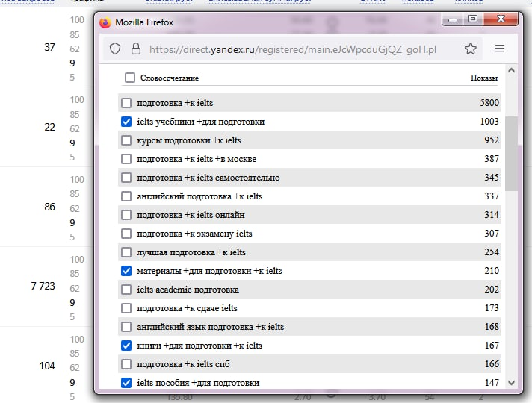Screen dimensions: 532x403
Task: Click the 307 impressions value
Action: (492, 233)
